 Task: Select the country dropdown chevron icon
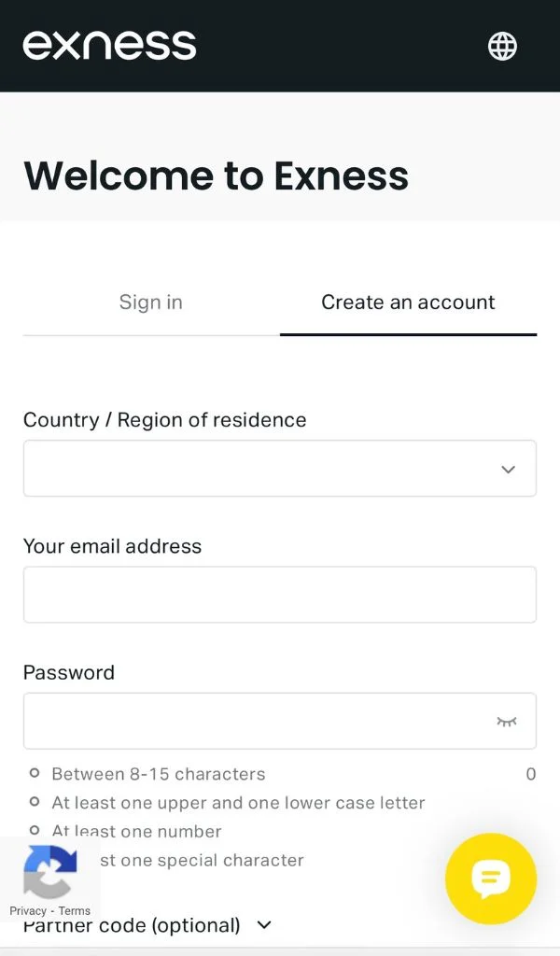tap(509, 470)
